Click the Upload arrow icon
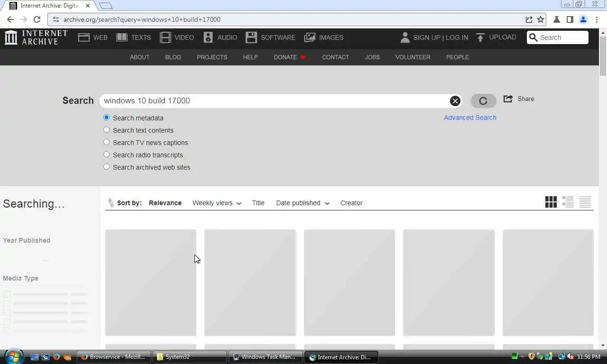Viewport: 607px width, 364px height. pyautogui.click(x=480, y=37)
